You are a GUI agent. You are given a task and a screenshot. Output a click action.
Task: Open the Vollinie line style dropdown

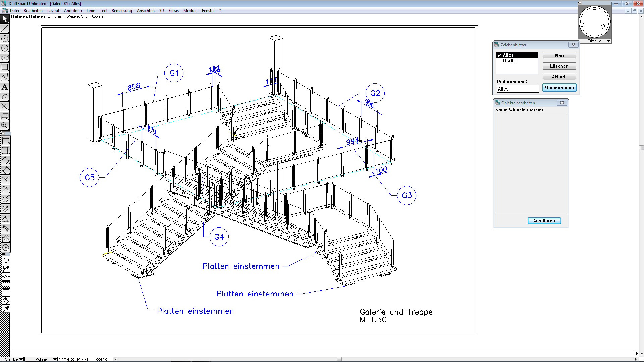(x=55, y=359)
